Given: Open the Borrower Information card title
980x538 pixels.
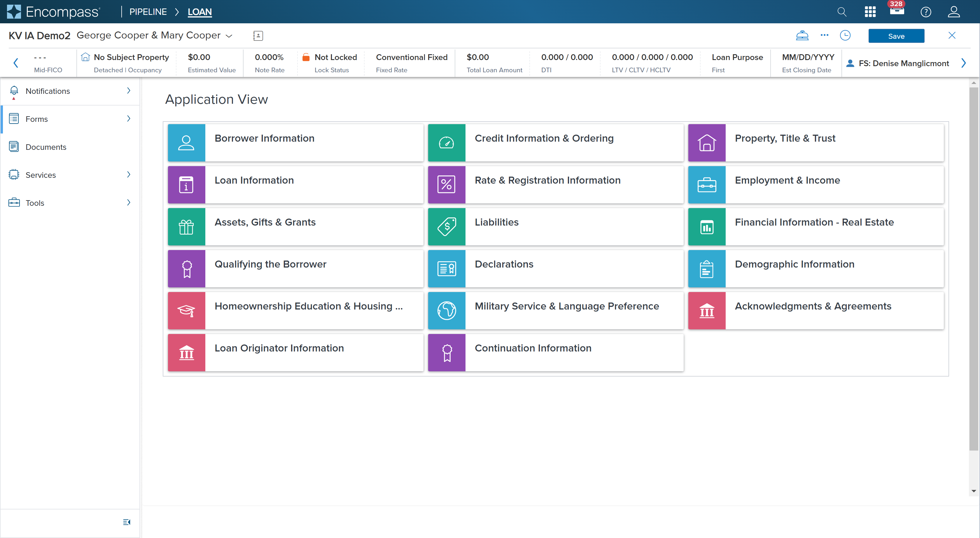Looking at the screenshot, I should (265, 138).
